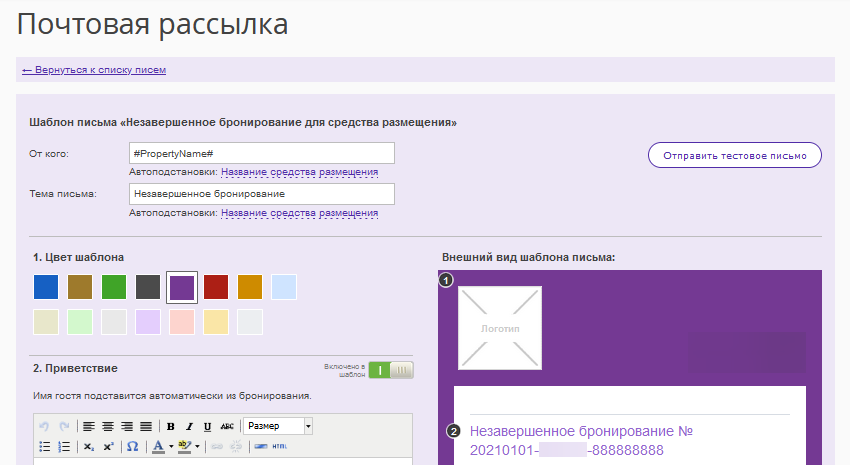Apply superscript formatting

click(108, 447)
